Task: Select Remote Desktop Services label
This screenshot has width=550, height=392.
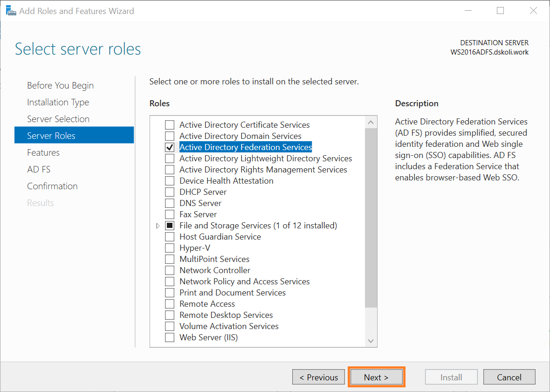Action: tap(226, 315)
